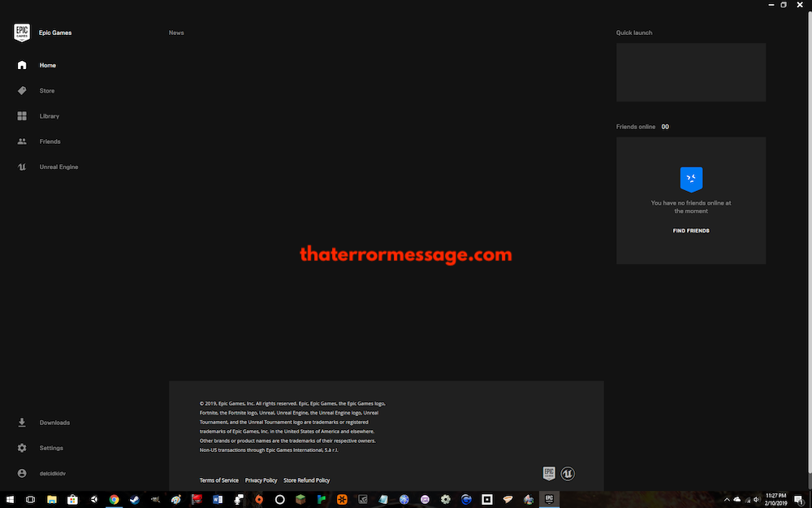
Task: Click the Unreal Engine logo in the footer
Action: [x=568, y=473]
